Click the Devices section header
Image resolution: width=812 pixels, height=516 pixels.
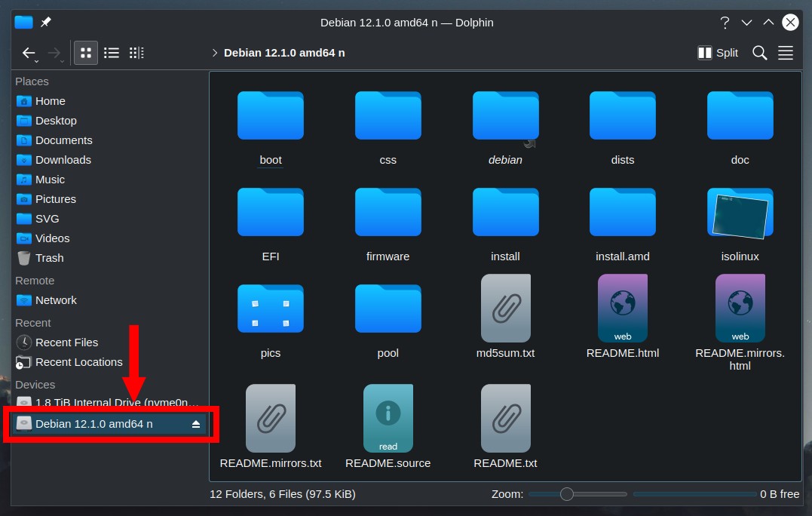(x=35, y=385)
